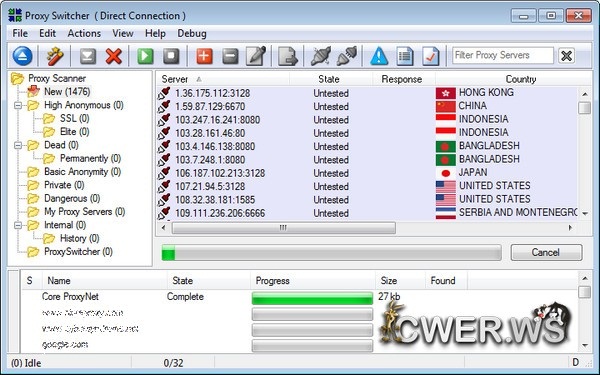
Task: Stop testing with the stop icon
Action: point(171,56)
